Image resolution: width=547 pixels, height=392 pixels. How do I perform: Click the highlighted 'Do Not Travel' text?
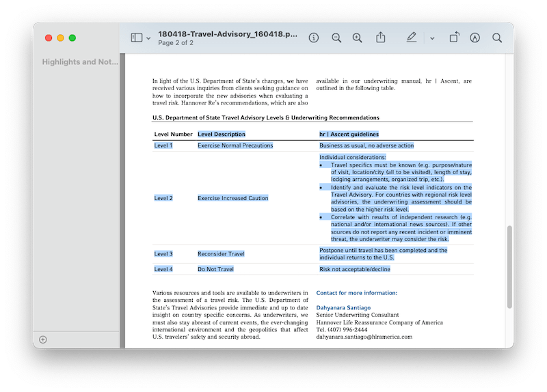(x=215, y=270)
